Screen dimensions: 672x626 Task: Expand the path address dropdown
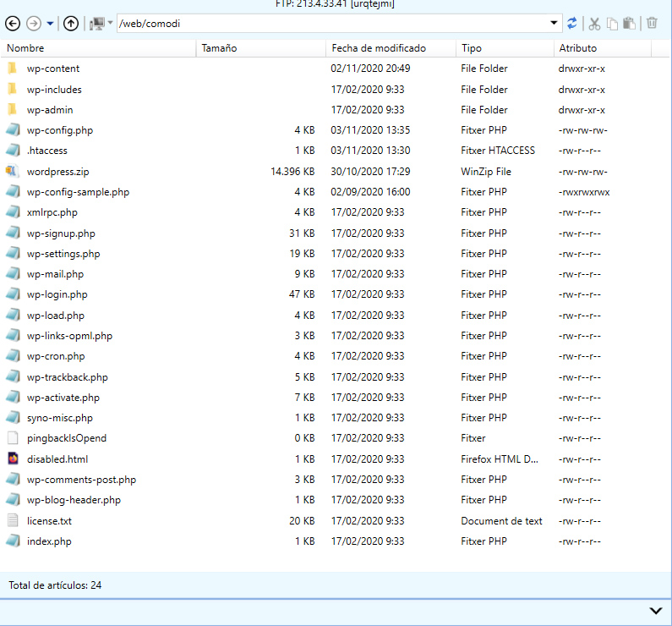(x=554, y=24)
